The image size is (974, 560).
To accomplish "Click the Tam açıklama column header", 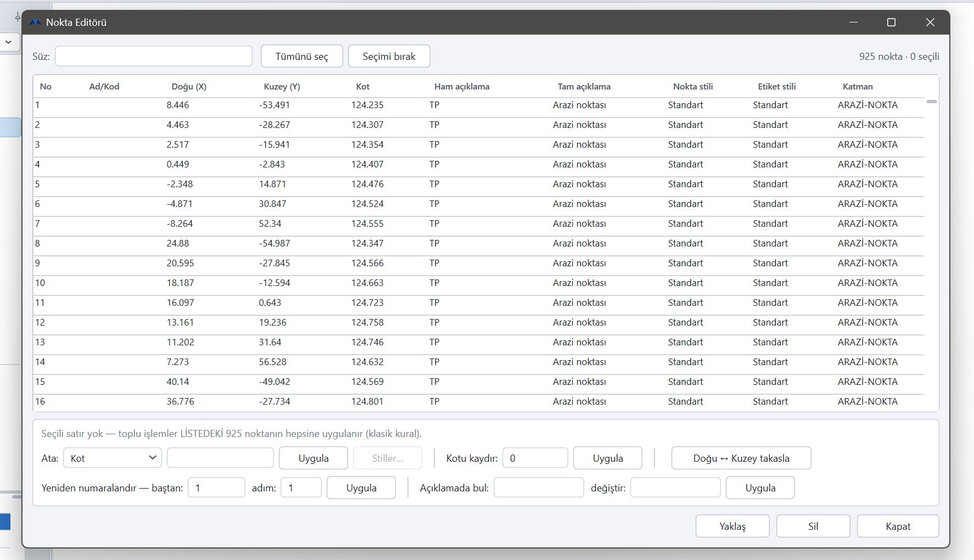I will [584, 86].
